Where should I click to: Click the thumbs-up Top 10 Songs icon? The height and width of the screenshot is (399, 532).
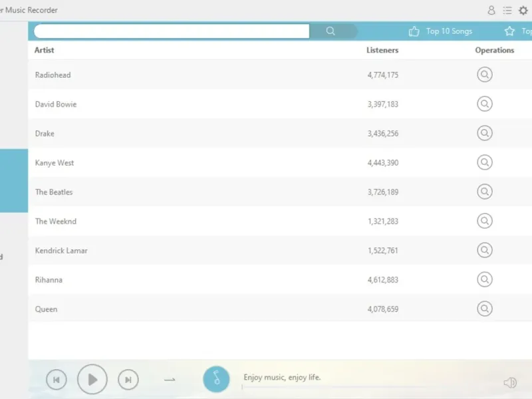(414, 31)
